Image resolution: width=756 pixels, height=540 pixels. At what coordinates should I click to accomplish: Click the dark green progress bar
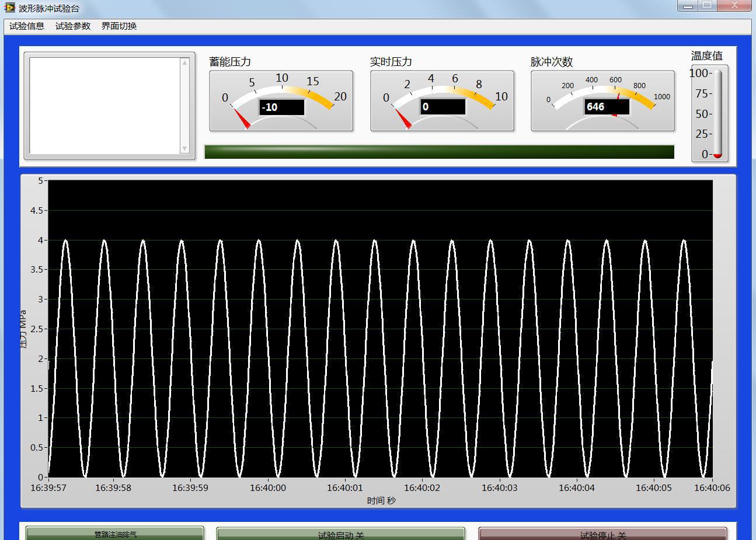click(x=439, y=152)
